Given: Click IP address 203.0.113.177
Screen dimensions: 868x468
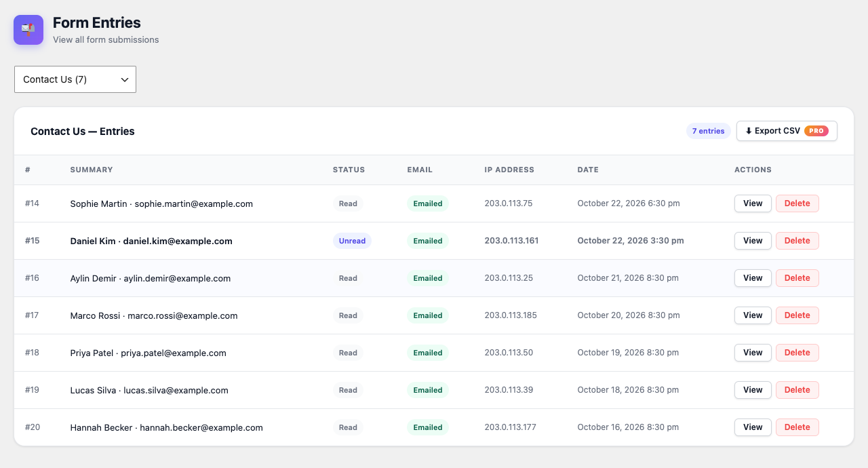Looking at the screenshot, I should [511, 427].
